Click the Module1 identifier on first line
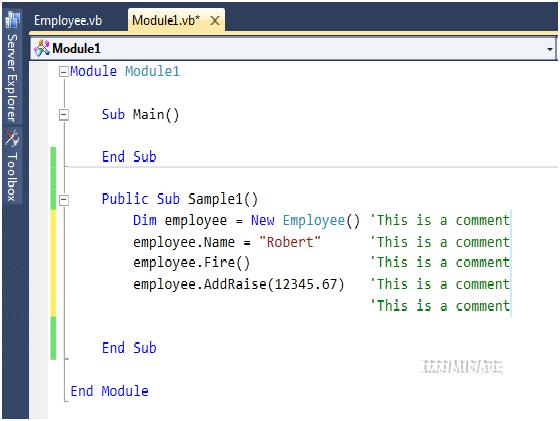 (x=152, y=71)
